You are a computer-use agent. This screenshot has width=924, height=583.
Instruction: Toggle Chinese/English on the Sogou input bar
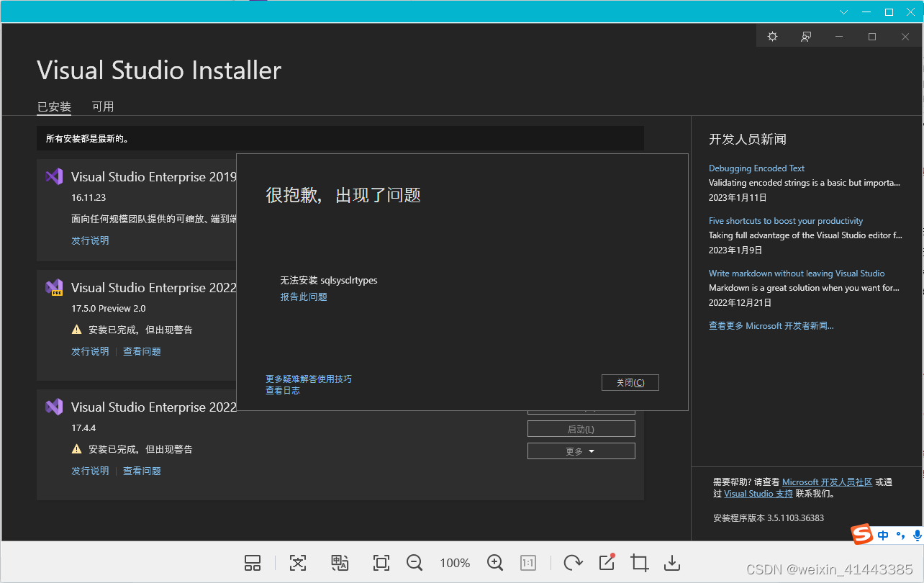coord(883,535)
